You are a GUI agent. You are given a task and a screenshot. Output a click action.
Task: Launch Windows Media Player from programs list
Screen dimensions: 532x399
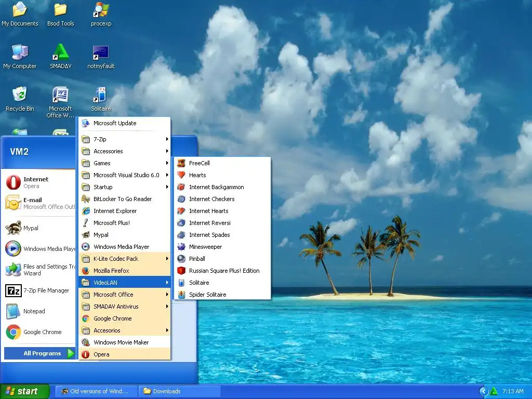125,247
